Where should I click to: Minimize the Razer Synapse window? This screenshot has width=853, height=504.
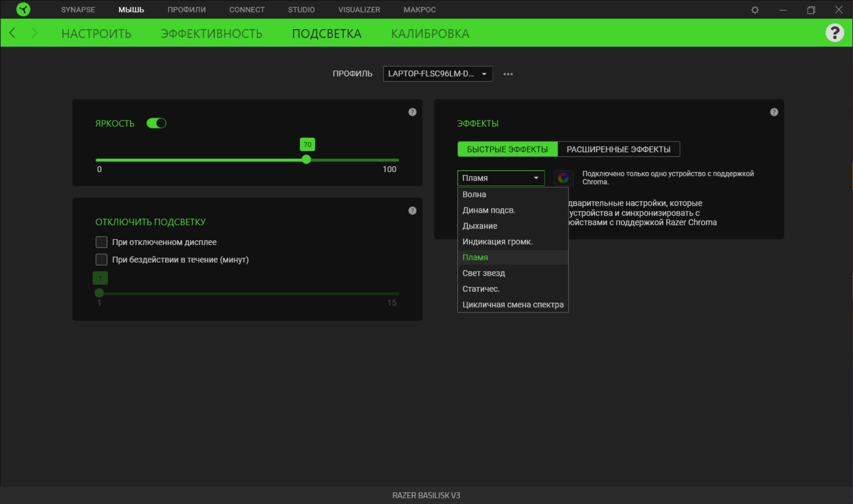point(783,10)
